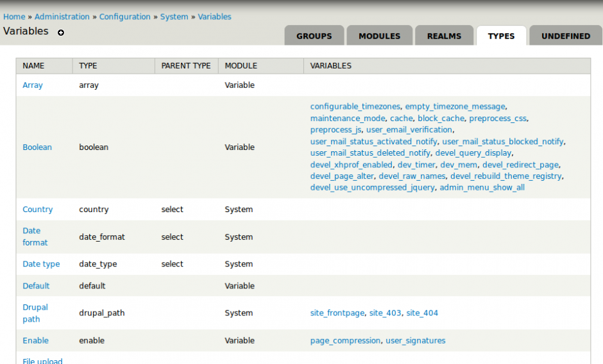Navigate to Configuration breadcrumb link
Image resolution: width=603 pixels, height=364 pixels.
(124, 17)
